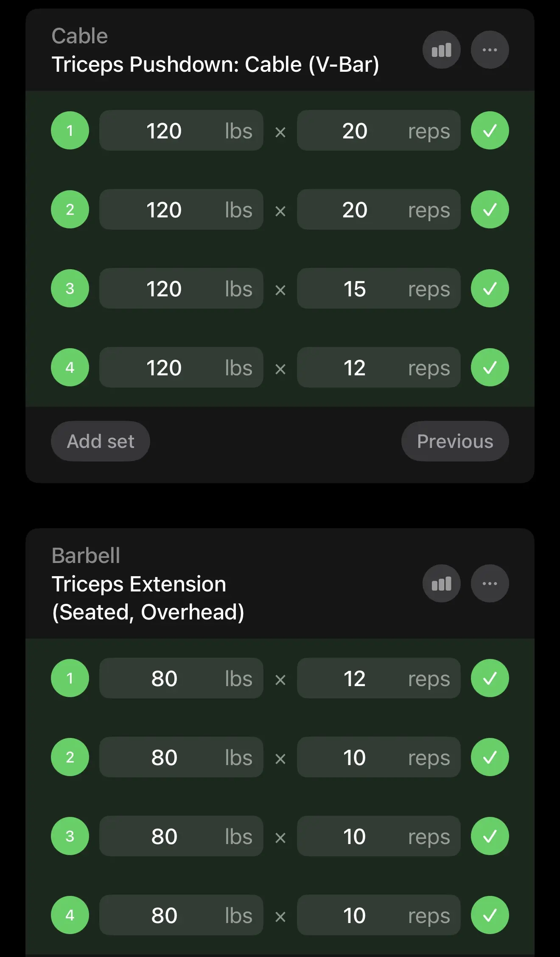Open more options menu for Triceps Extension
The height and width of the screenshot is (957, 560).
tap(490, 583)
